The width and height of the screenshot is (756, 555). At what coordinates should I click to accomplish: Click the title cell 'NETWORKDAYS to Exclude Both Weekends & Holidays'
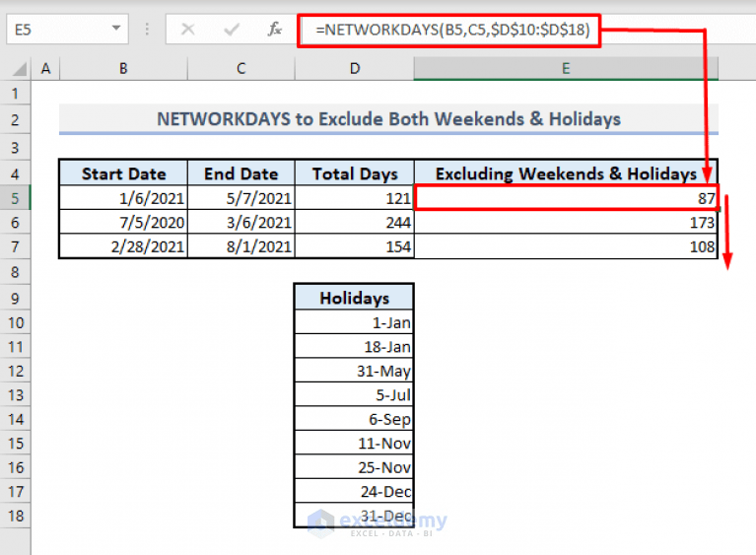pos(388,119)
